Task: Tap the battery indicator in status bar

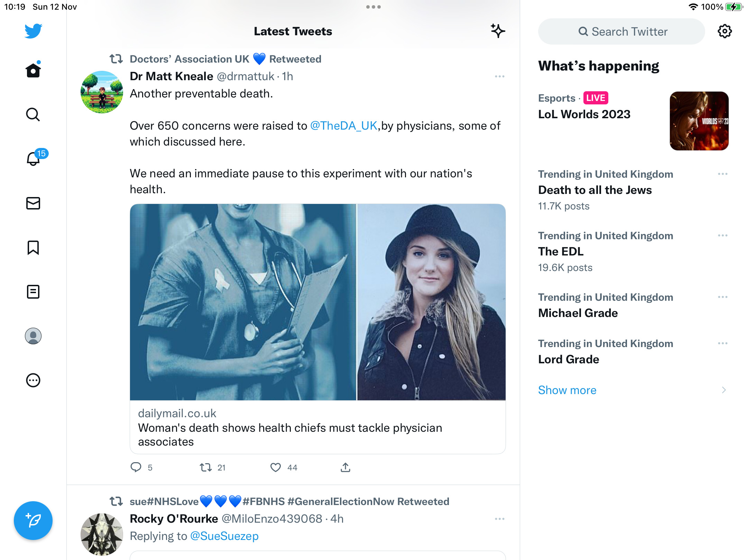Action: click(734, 7)
